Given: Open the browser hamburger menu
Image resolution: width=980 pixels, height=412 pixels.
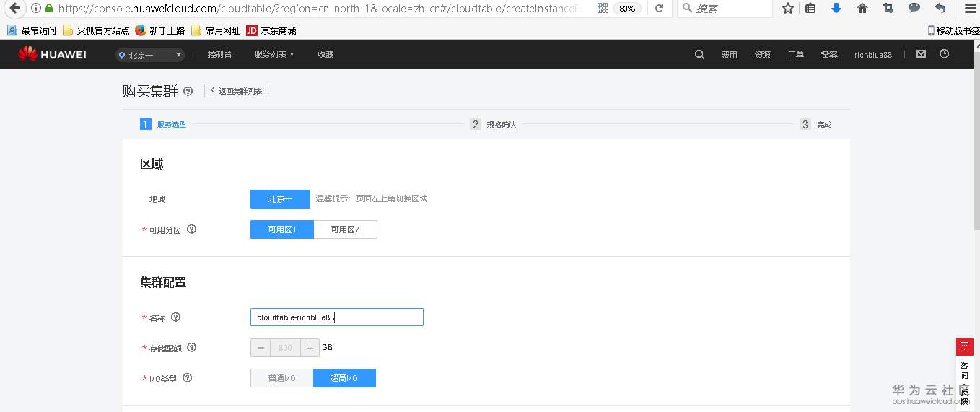Looking at the screenshot, I should [x=970, y=9].
